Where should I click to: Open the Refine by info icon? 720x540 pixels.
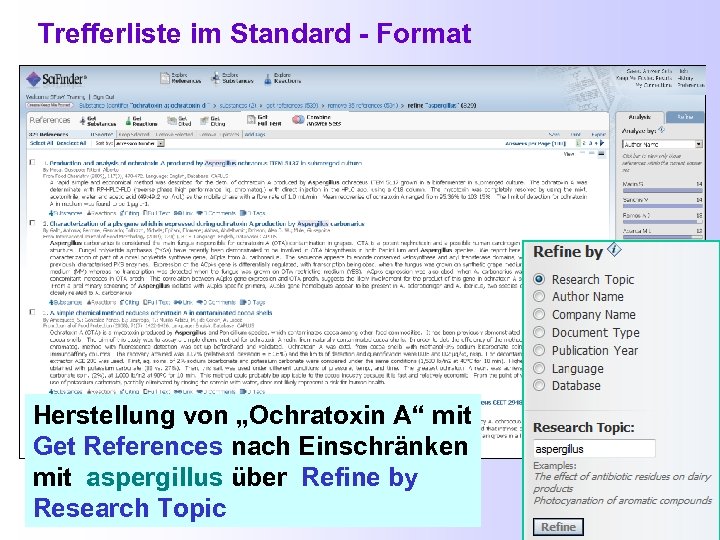tap(614, 250)
